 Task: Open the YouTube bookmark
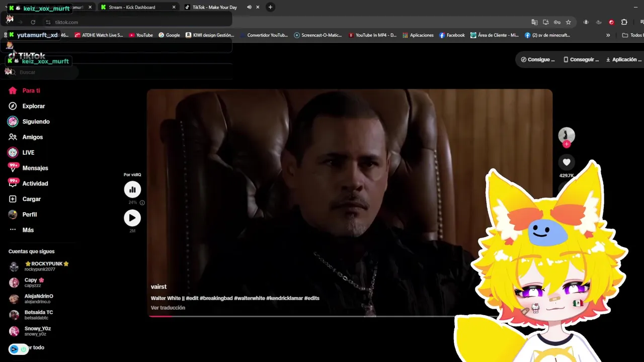141,35
